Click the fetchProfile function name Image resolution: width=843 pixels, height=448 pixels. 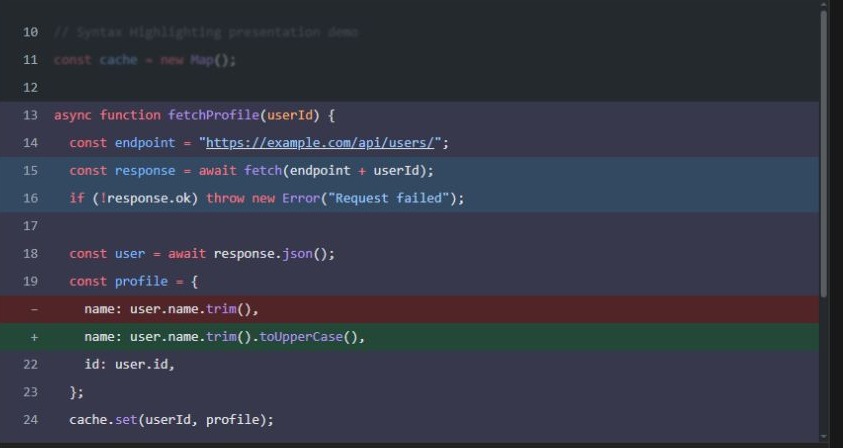point(213,115)
